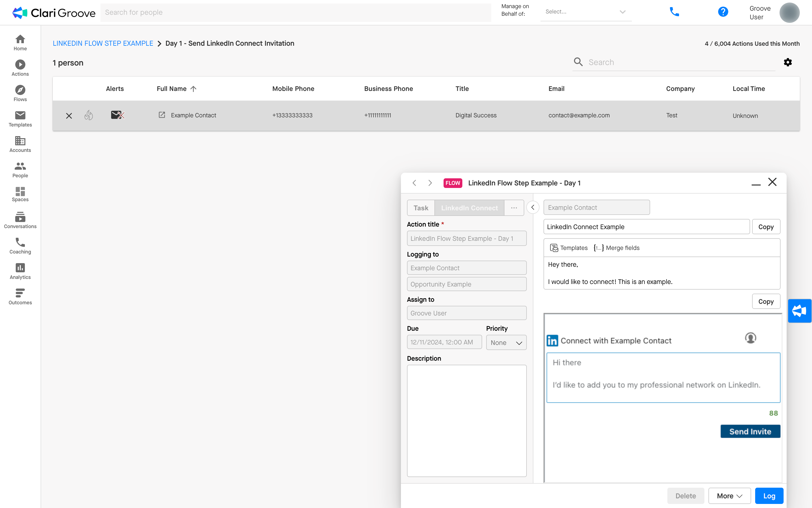This screenshot has width=812, height=508.
Task: Go to next action with right chevron
Action: (430, 183)
